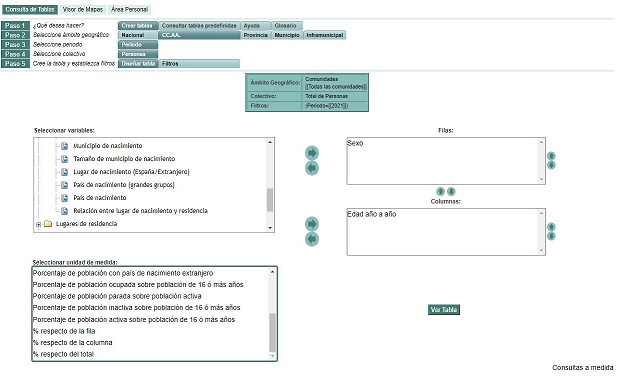Click document icon of Municipio de nacimiento
This screenshot has width=622, height=376.
[64, 146]
